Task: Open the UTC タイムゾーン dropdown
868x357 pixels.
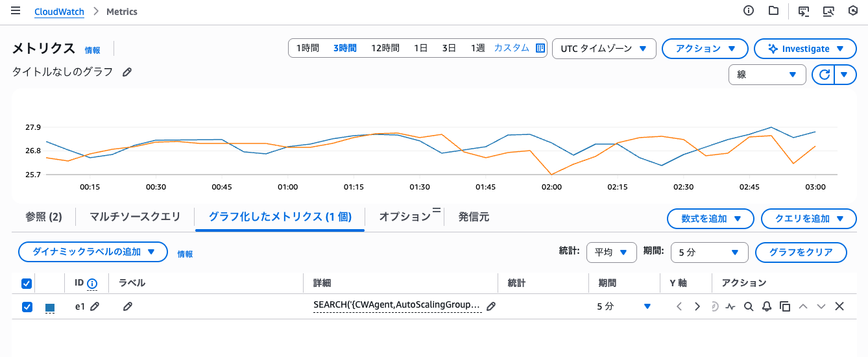Action: pyautogui.click(x=603, y=49)
